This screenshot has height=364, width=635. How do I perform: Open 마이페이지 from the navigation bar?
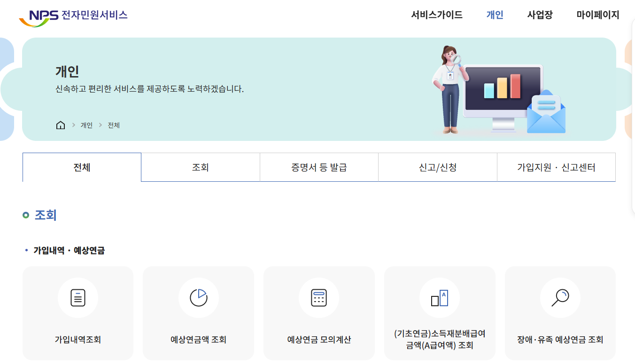tap(597, 15)
